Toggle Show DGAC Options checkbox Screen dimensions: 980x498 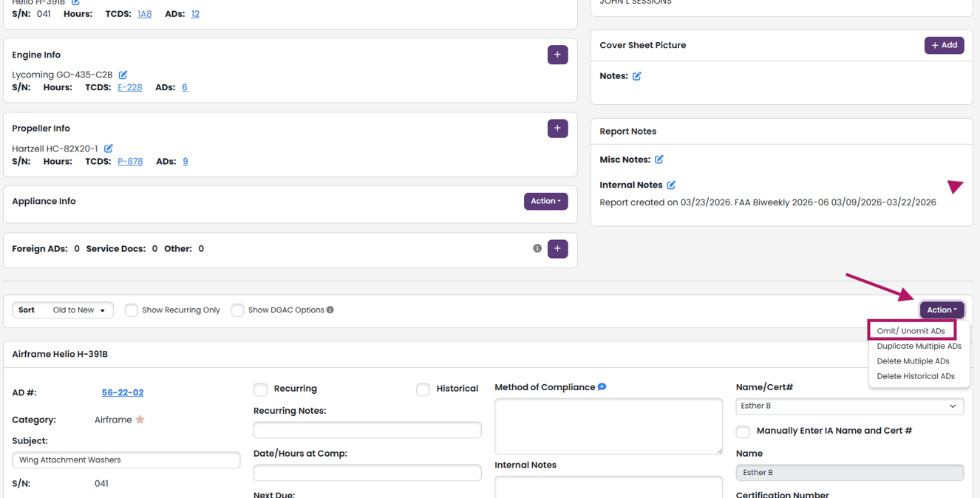(237, 310)
